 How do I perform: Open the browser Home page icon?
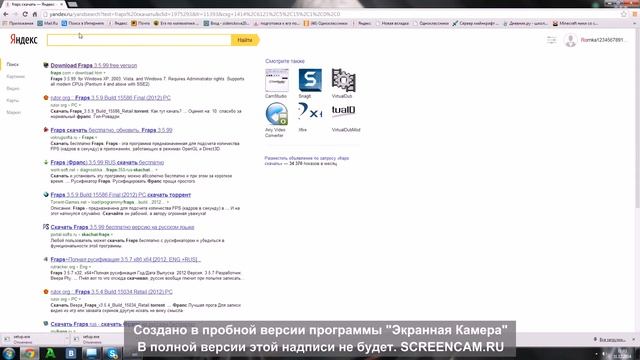pos(35,14)
